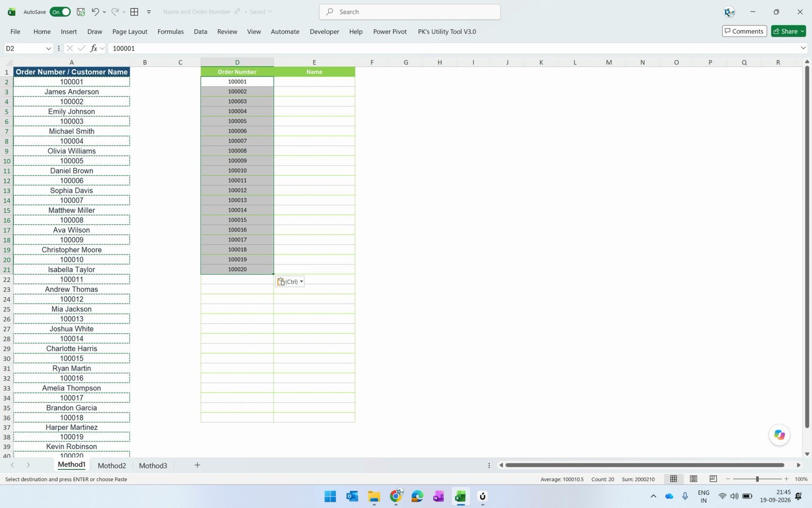Open File Explorer from the taskbar
The width and height of the screenshot is (812, 508).
[374, 496]
